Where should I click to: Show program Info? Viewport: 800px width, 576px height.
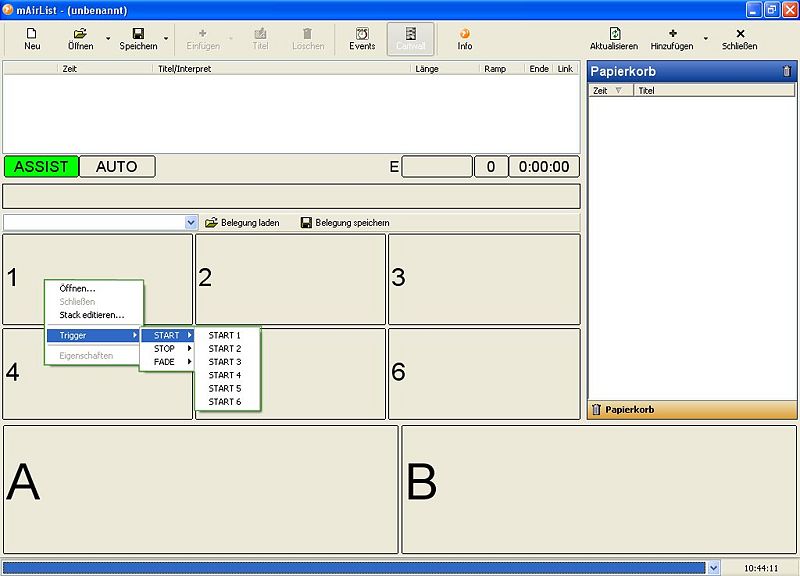(x=466, y=38)
